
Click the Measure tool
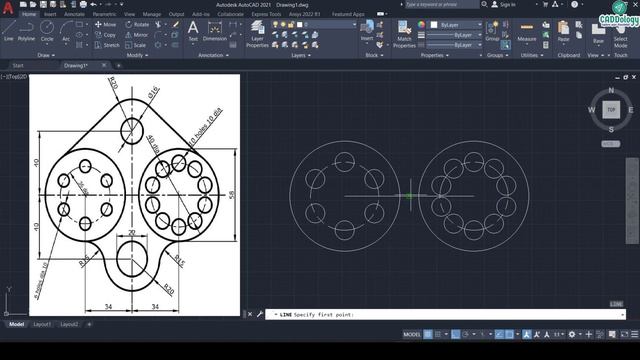tap(527, 31)
